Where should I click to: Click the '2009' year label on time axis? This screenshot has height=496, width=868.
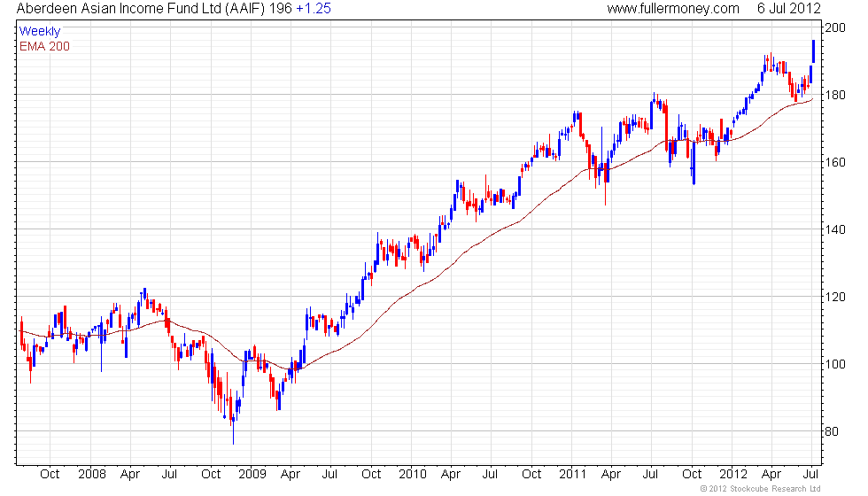coord(252,475)
